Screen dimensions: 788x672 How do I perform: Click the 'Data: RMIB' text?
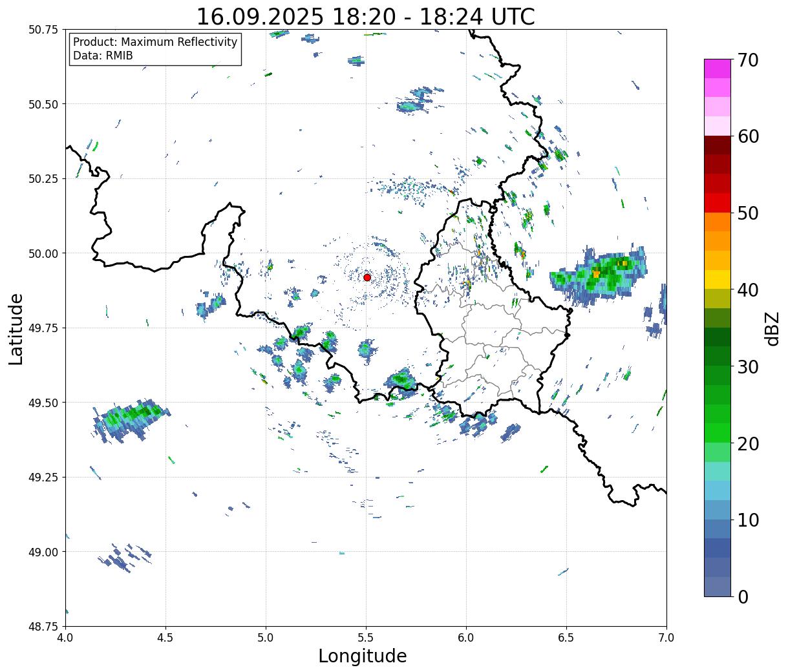pos(103,56)
